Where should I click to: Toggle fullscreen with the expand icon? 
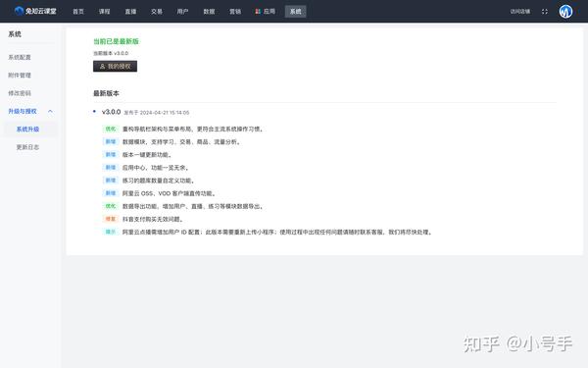click(x=545, y=11)
